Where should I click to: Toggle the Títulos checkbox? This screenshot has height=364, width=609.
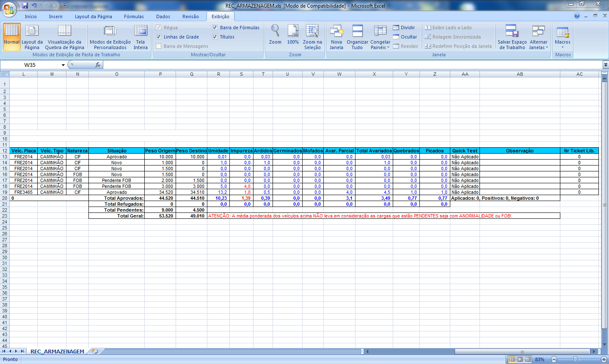(215, 37)
